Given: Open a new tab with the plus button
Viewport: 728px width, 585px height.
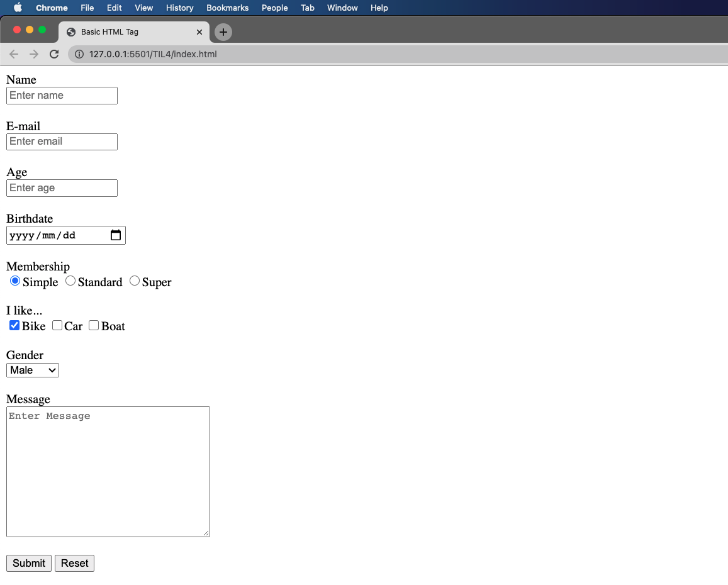Looking at the screenshot, I should 223,32.
